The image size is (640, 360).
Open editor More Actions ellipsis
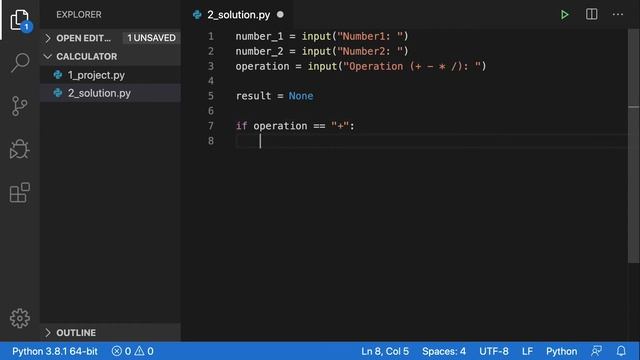pos(618,15)
